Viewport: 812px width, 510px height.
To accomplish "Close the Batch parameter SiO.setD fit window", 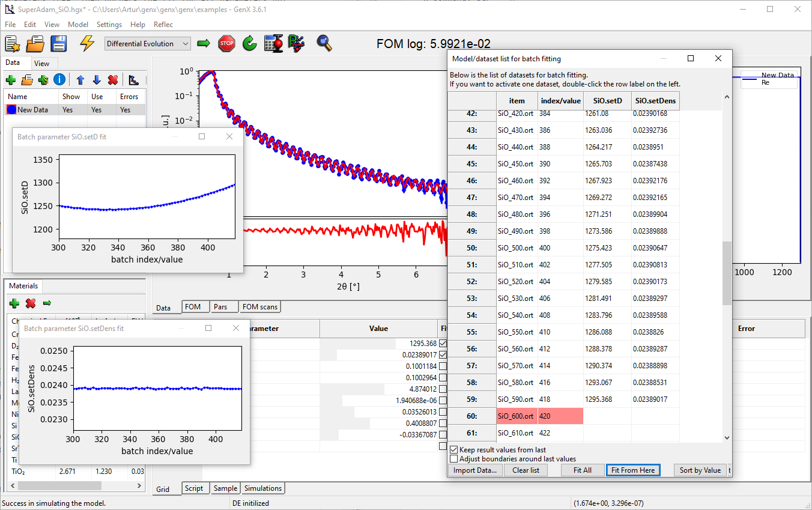I will click(229, 136).
